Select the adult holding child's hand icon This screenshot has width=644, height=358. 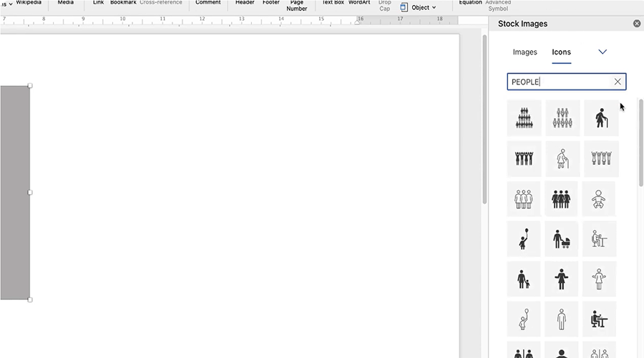pos(524,279)
